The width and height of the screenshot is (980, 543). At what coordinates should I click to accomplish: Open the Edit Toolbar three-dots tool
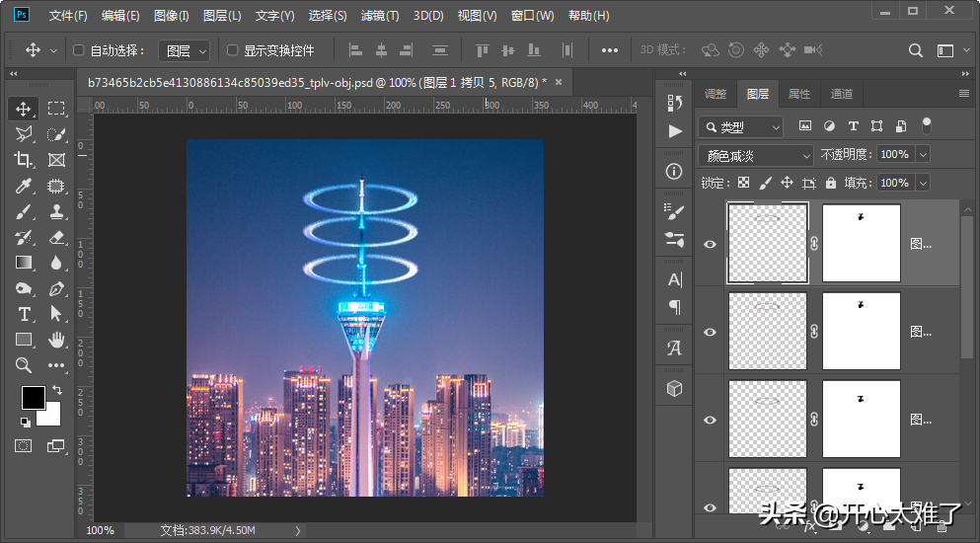(x=56, y=364)
